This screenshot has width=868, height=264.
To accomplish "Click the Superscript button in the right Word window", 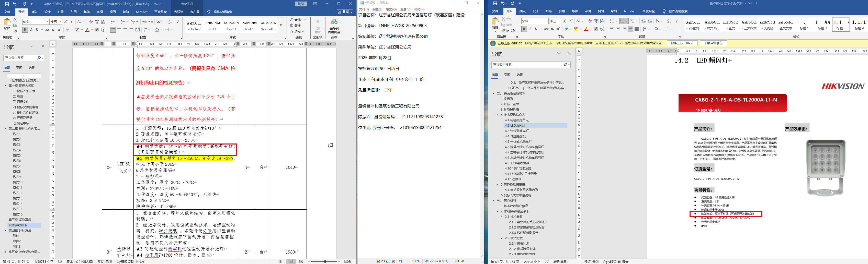I will (559, 29).
